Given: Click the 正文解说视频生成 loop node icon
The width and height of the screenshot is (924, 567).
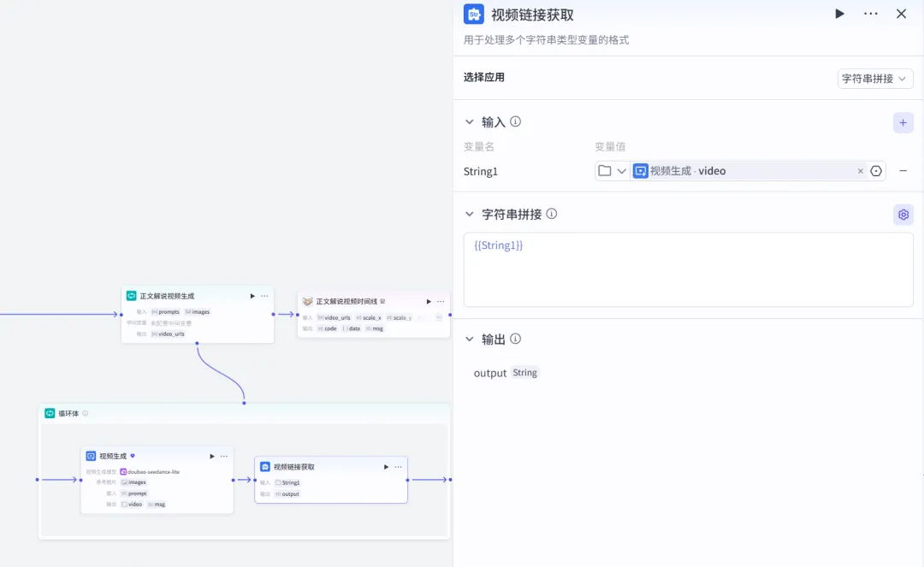Looking at the screenshot, I should 132,296.
